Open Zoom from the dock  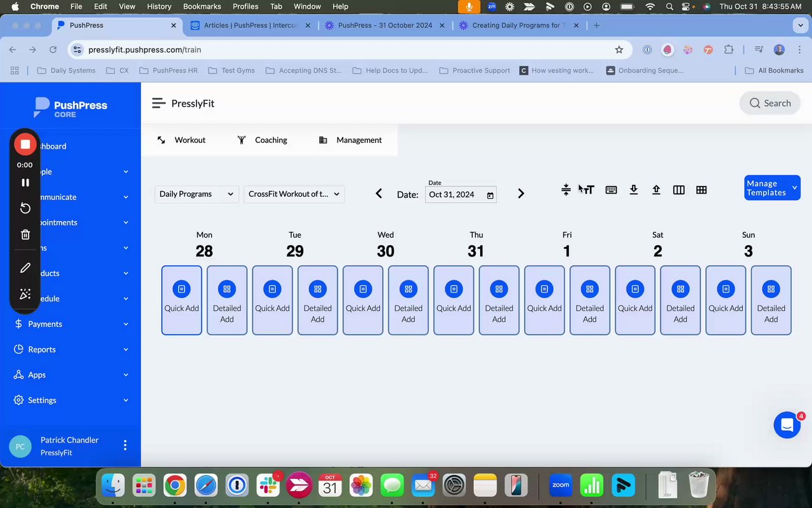click(x=560, y=486)
